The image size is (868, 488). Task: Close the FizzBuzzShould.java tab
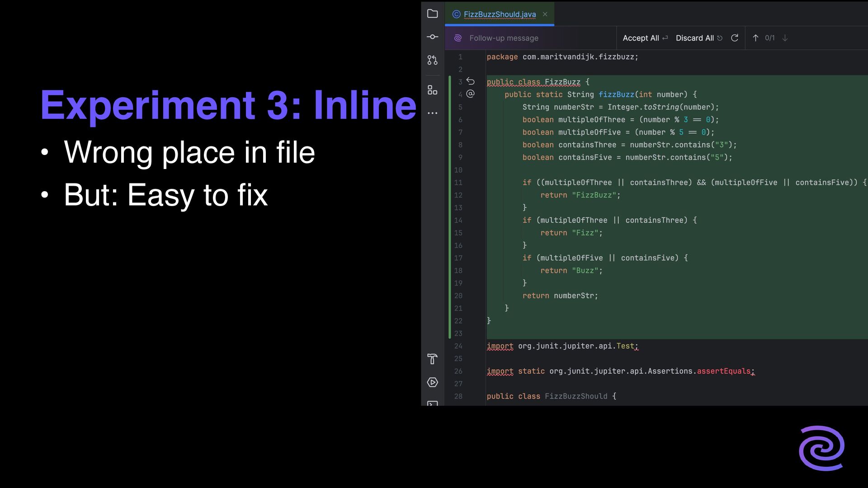coord(545,14)
